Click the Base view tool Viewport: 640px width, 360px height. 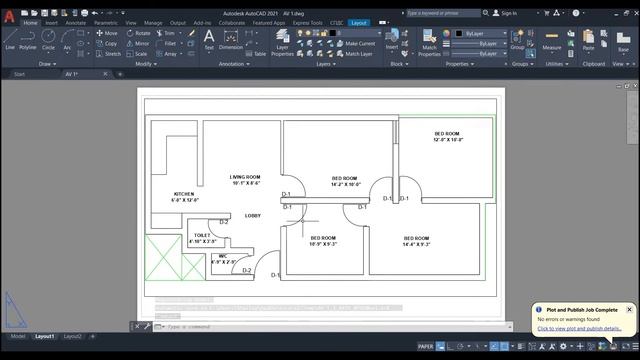[623, 42]
